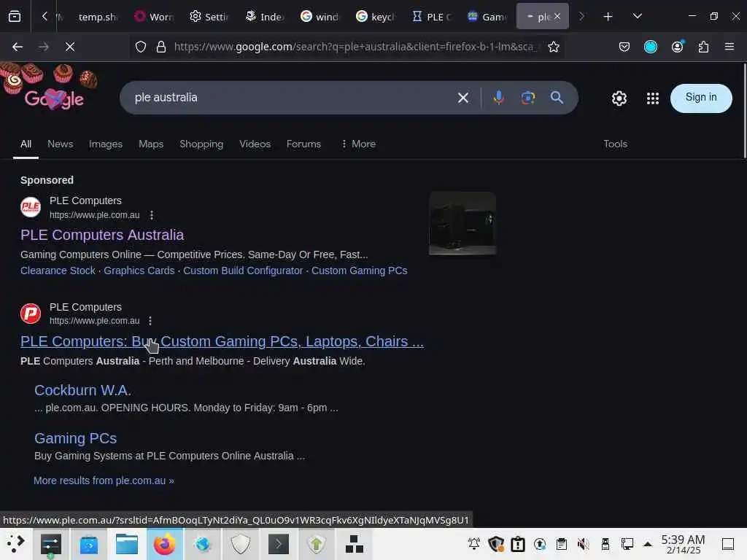Screen dimensions: 747x560
Task: Open PLE Computers Buy Custom Gaming PCs result
Action: pos(222,341)
